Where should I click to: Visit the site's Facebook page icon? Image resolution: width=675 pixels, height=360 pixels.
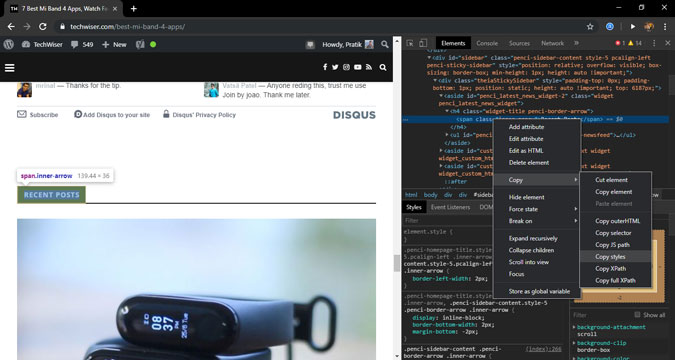[325, 67]
